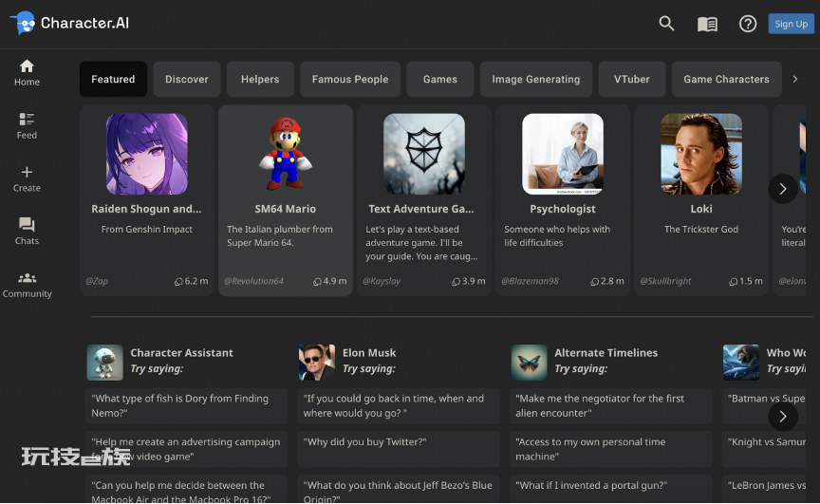Viewport: 820px width, 504px height.
Task: Click the 6.2 m chat count
Action: pyautogui.click(x=192, y=281)
